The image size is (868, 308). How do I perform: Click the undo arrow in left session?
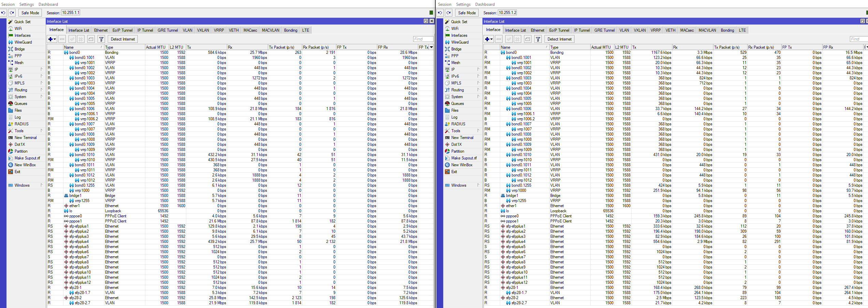coord(3,13)
